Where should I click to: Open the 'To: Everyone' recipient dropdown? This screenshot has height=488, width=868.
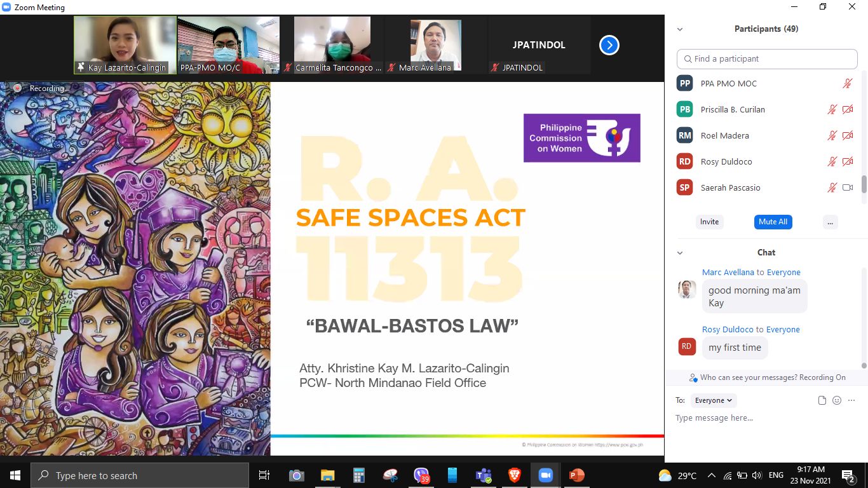[713, 400]
